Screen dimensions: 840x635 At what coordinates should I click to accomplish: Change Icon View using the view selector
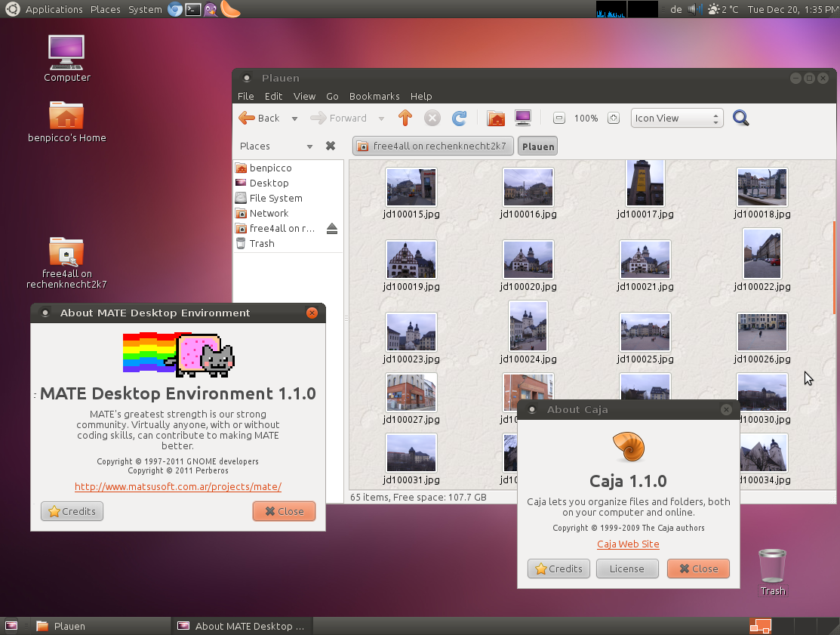click(675, 118)
